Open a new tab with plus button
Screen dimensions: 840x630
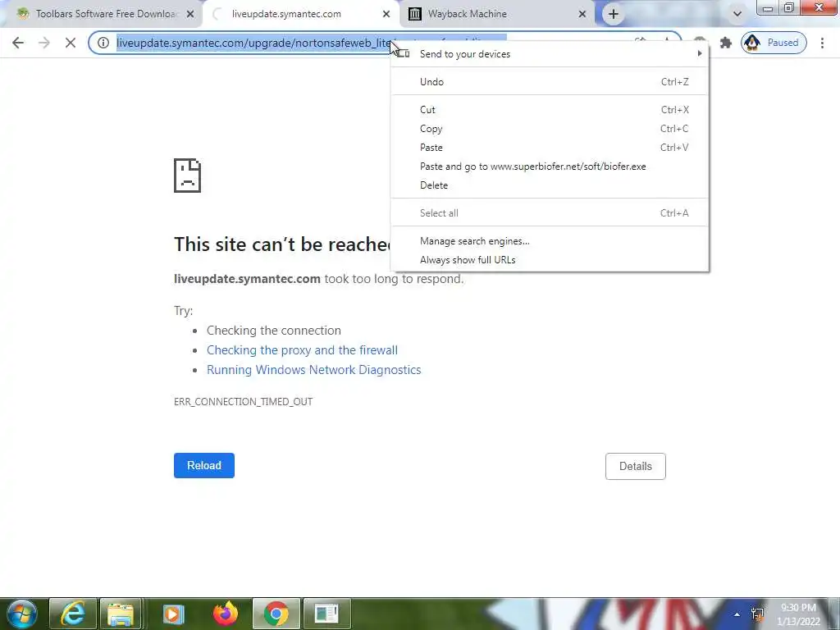point(613,14)
